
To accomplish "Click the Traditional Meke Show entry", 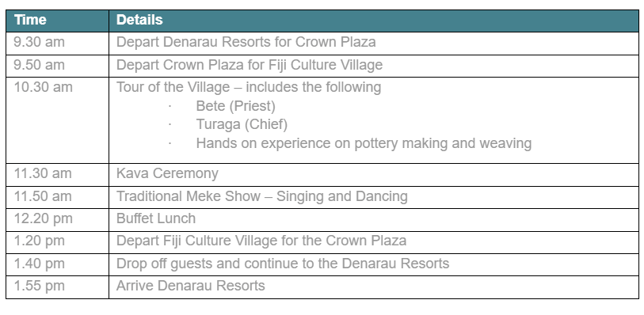I will (261, 196).
